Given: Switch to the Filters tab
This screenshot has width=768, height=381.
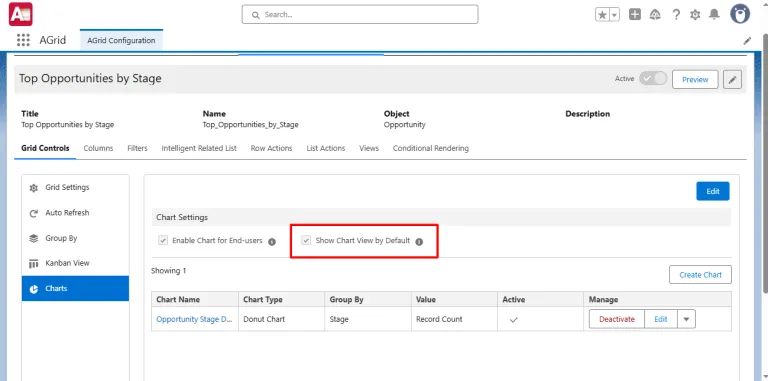Looking at the screenshot, I should [x=137, y=148].
